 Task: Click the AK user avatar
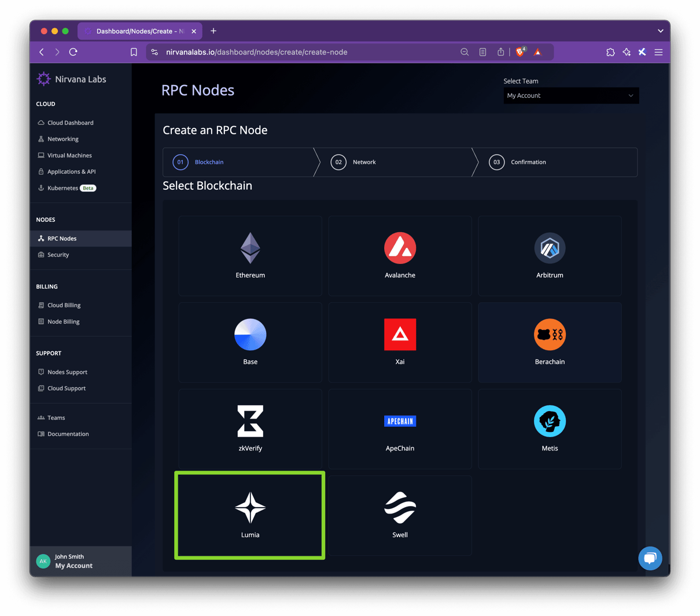[x=43, y=561]
